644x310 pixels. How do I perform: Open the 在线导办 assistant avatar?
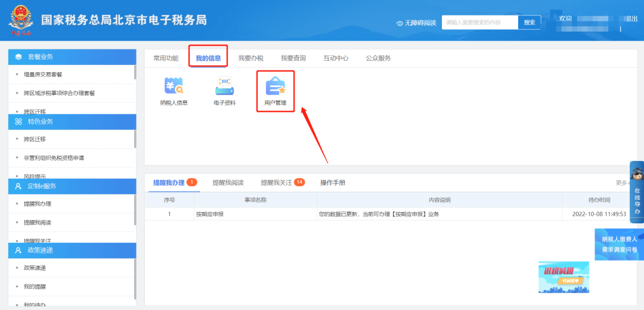point(637,175)
